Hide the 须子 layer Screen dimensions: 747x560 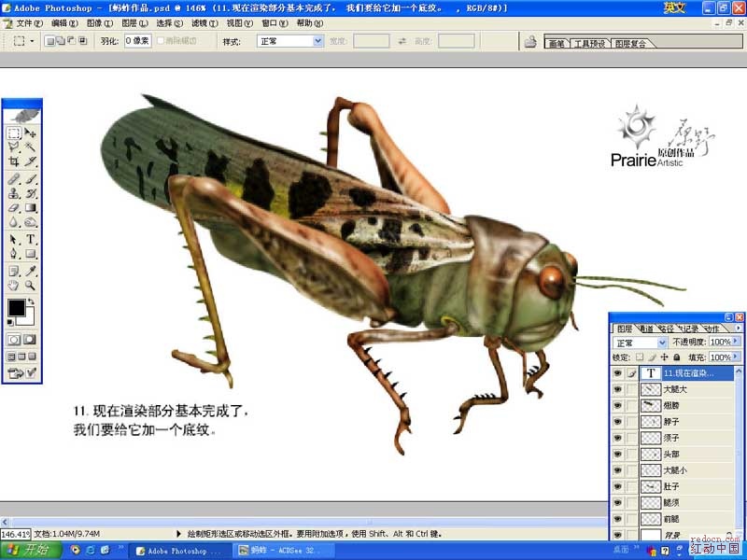618,438
